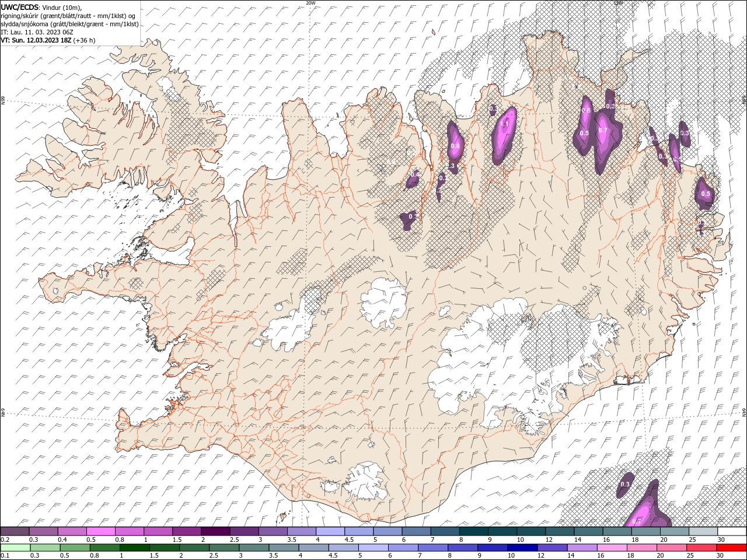Choose the snow legend swatch between 1 and 1.5
Screen dimensions: 747x560
[x=159, y=531]
